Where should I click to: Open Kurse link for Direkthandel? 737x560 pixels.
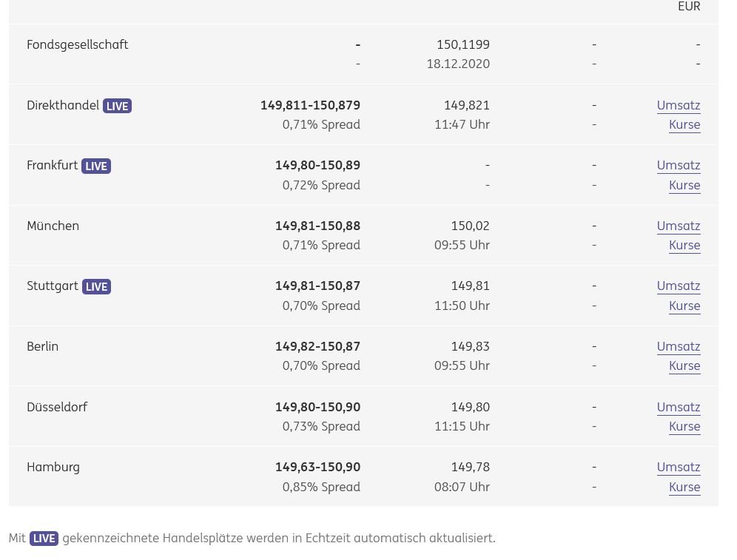pyautogui.click(x=684, y=124)
